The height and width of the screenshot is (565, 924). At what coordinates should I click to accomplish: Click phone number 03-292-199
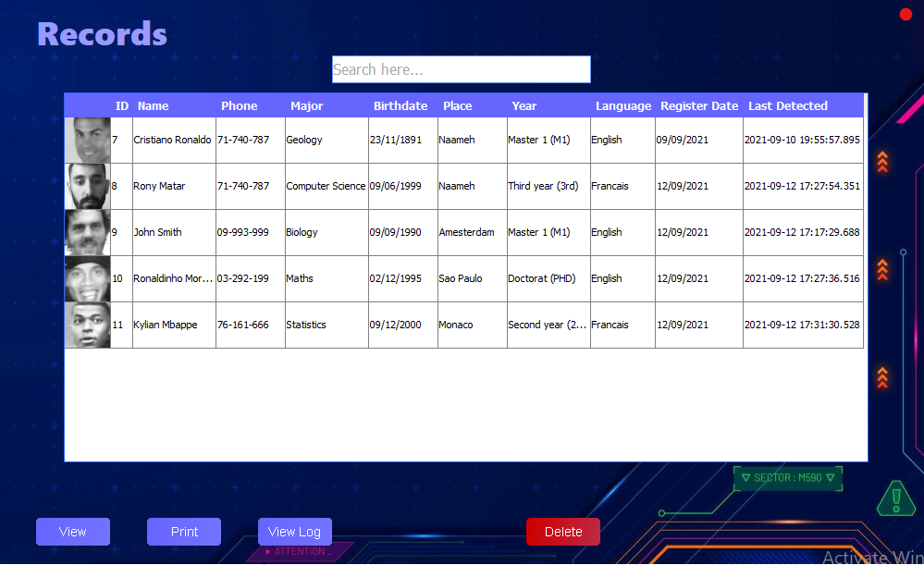pos(251,278)
